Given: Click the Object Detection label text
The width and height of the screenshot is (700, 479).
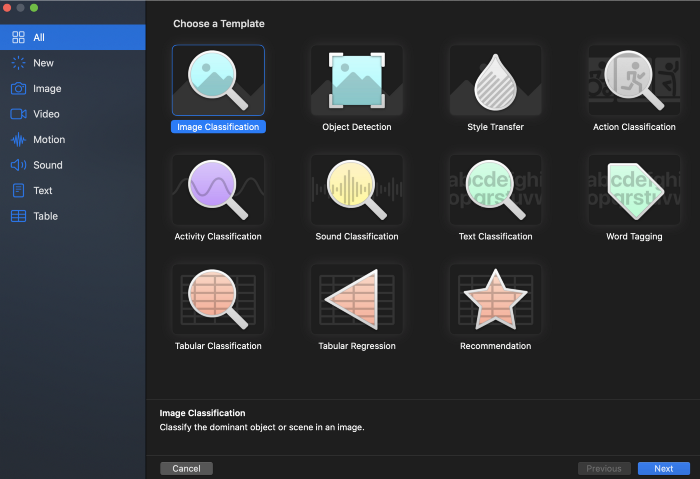Looking at the screenshot, I should tap(357, 127).
